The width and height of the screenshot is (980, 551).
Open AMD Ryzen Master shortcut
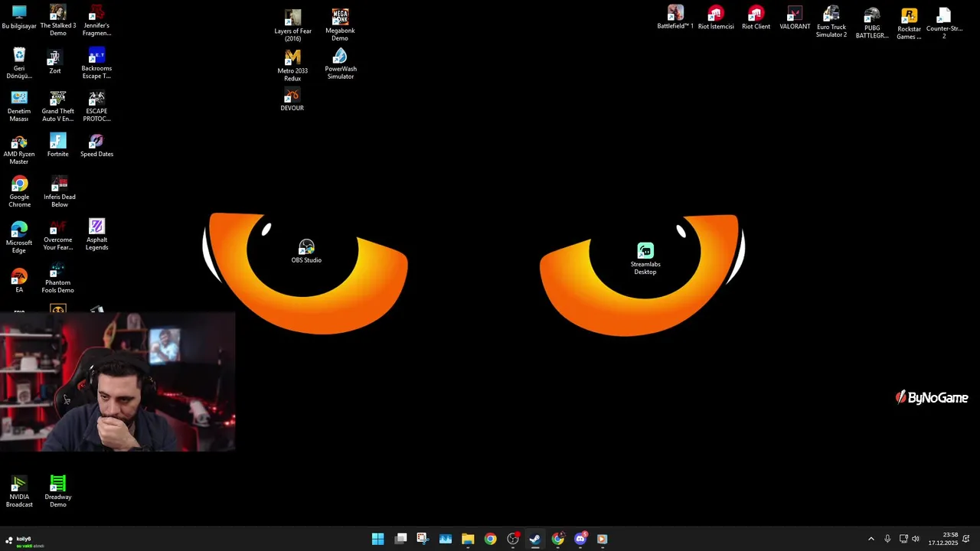tap(19, 149)
